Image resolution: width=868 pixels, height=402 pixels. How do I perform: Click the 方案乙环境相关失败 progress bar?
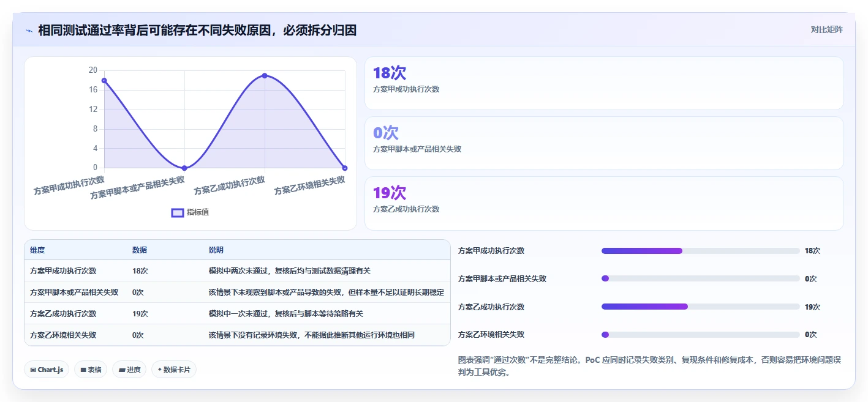click(701, 335)
